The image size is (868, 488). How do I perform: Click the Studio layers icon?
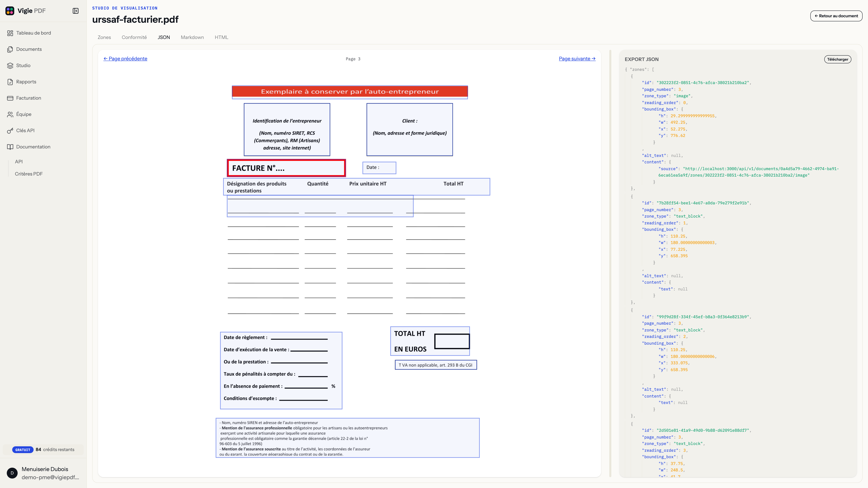(x=10, y=65)
